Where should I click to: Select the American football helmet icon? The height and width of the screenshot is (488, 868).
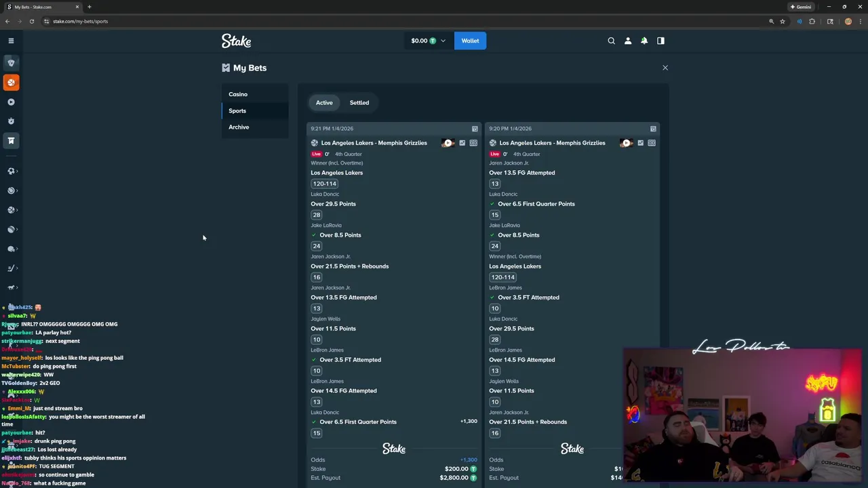pyautogui.click(x=11, y=249)
